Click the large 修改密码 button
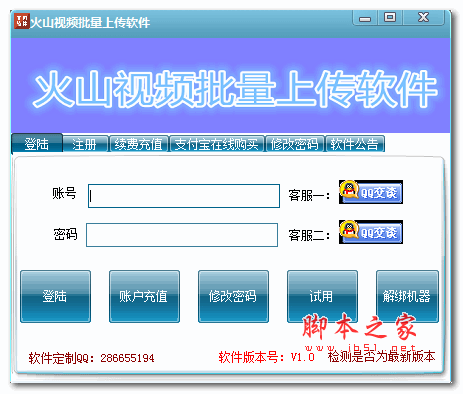The height and width of the screenshot is (394, 463). [x=233, y=296]
